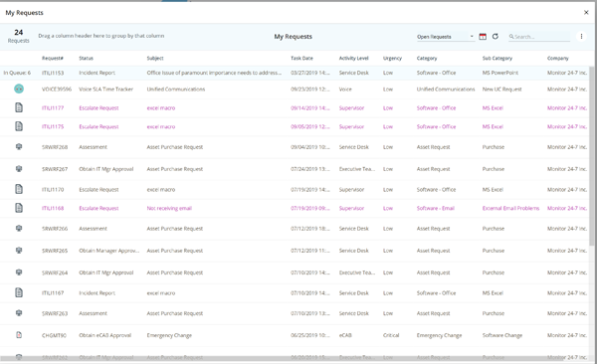597x364 pixels.
Task: Select request number ITIL11153
Action: 53,73
